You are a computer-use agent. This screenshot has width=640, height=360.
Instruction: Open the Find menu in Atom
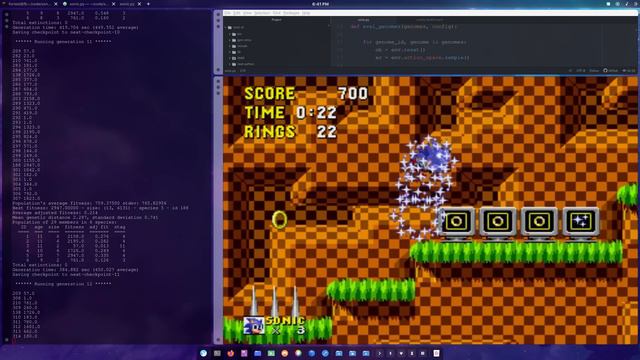point(276,13)
